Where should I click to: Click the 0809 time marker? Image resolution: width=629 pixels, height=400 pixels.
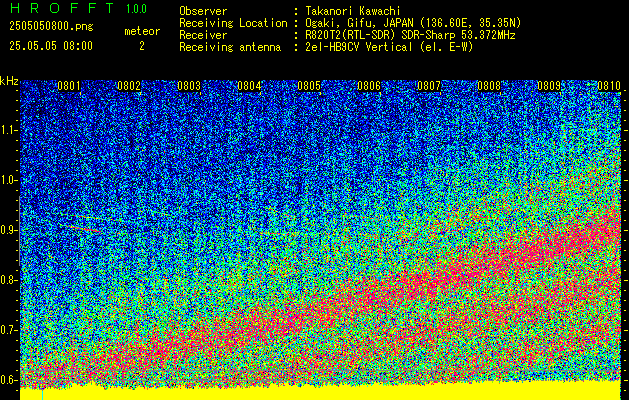[549, 86]
